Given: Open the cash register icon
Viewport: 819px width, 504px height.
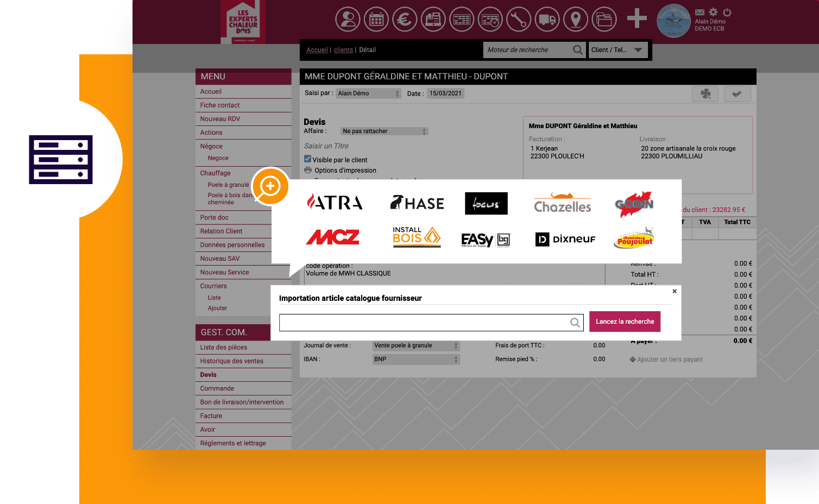Looking at the screenshot, I should click(433, 19).
